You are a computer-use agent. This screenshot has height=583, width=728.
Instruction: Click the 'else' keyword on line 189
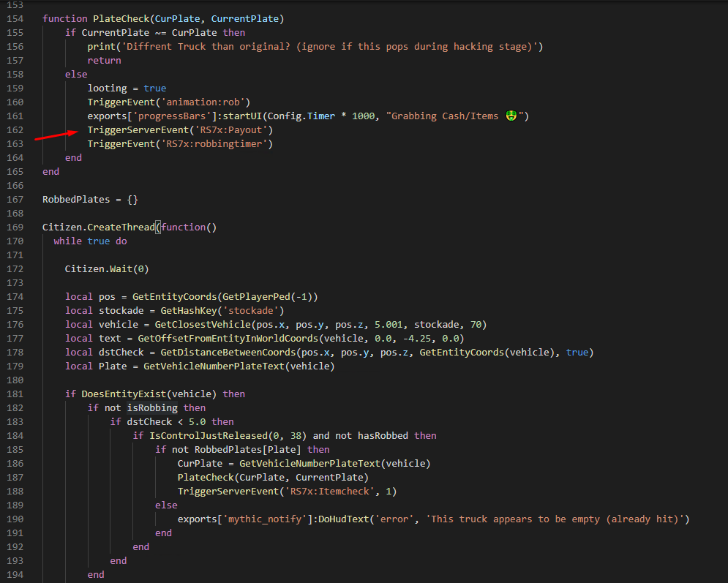(166, 505)
